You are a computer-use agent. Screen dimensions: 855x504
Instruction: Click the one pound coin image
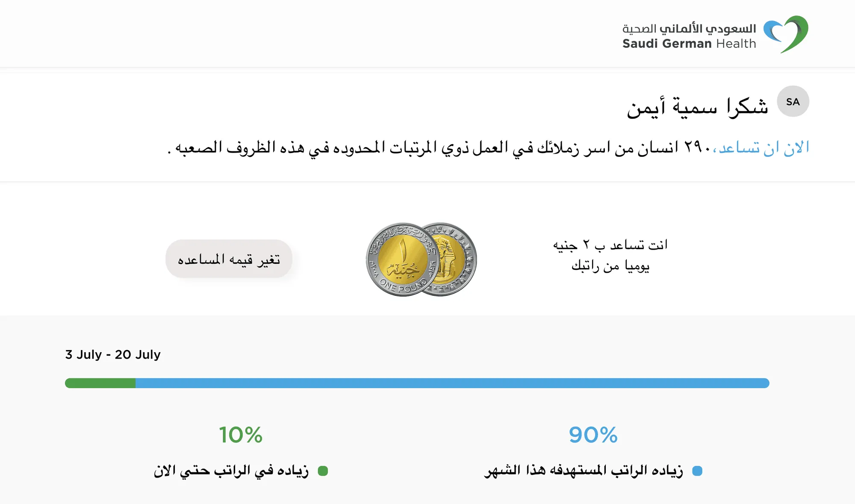point(403,259)
